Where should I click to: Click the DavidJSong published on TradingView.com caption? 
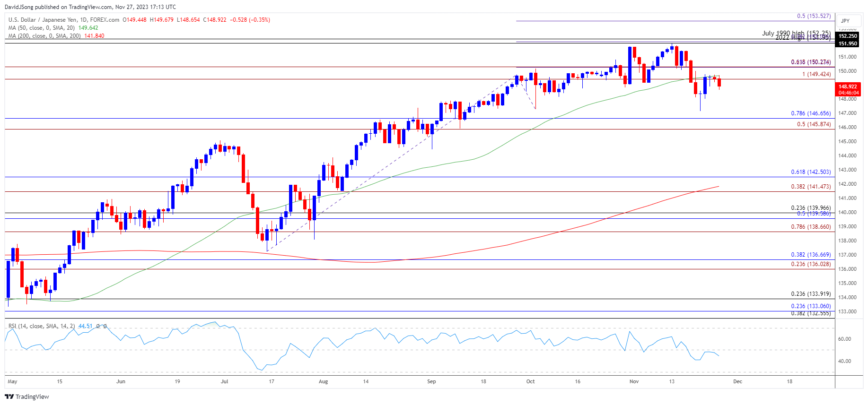pos(90,7)
